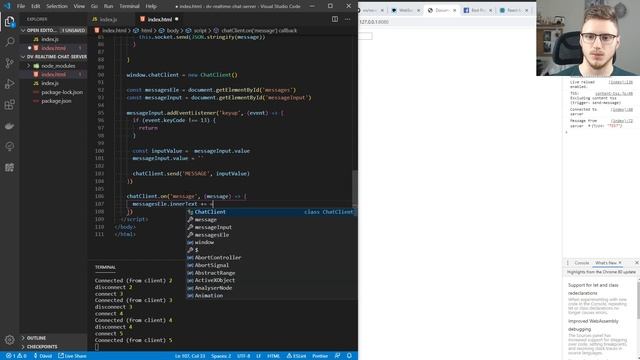Click the Live Share status bar button
Viewport: 640px width, 360px height.
pos(72,356)
